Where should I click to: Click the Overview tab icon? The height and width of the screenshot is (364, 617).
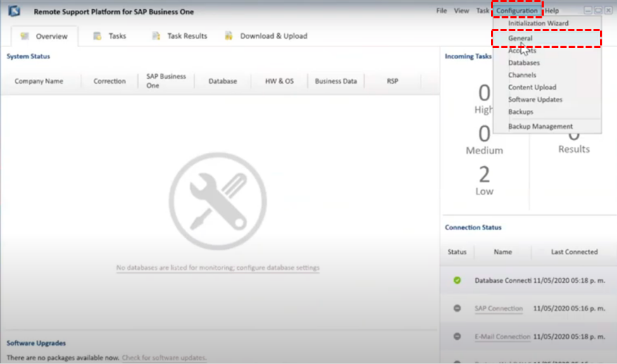[25, 36]
